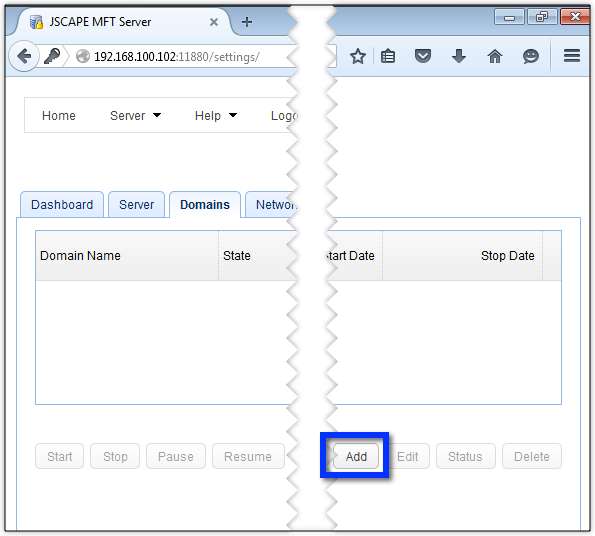Screen dimensions: 595x536
Task: Go to Home in navigation bar
Action: [59, 115]
